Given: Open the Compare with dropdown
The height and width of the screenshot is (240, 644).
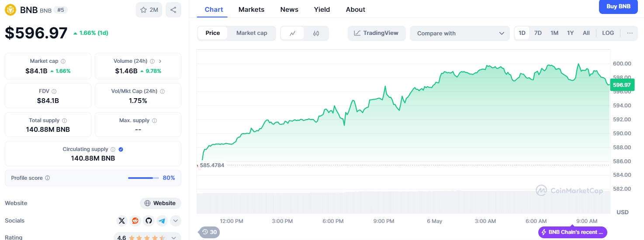Looking at the screenshot, I should click(x=460, y=33).
